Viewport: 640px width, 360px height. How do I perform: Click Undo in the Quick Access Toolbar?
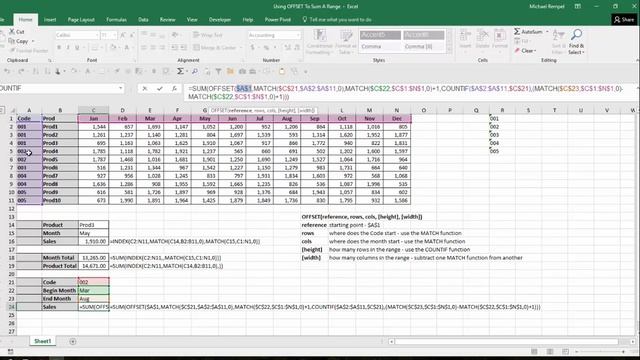coord(7,71)
